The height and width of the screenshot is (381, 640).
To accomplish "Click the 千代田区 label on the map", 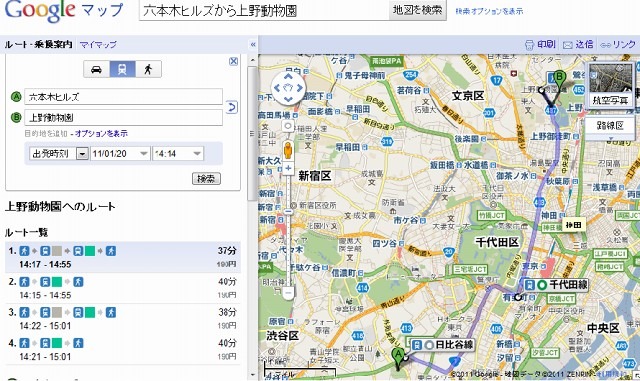I will (497, 242).
